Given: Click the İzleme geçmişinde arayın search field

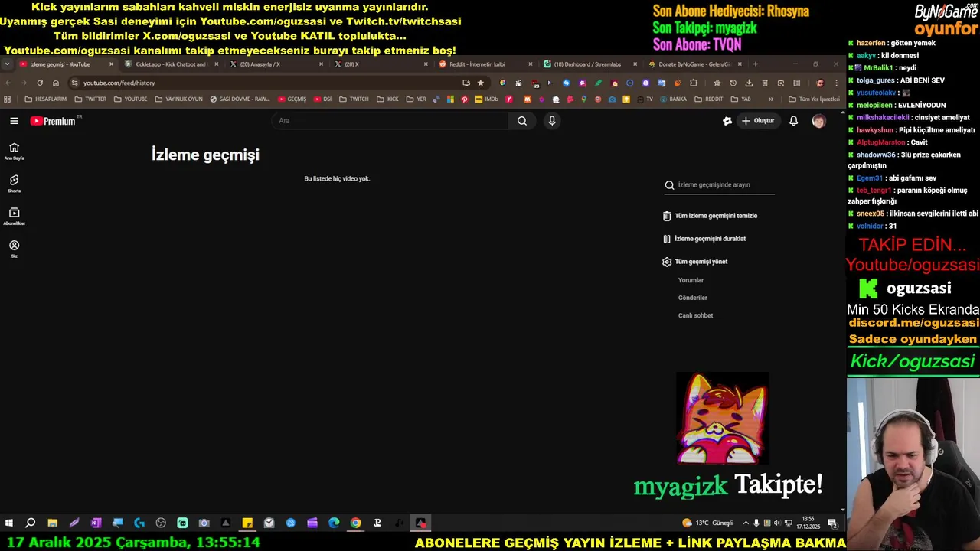Looking at the screenshot, I should click(720, 185).
